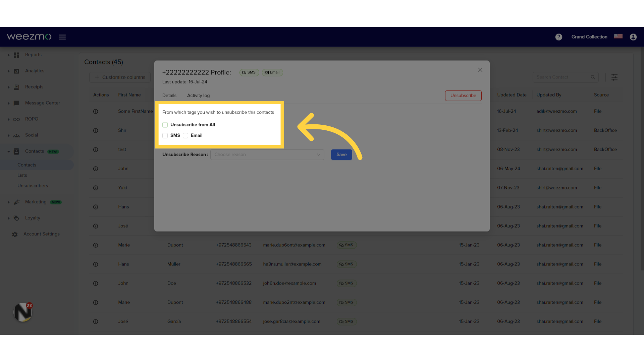
Task: Enable the SMS unsubscribe checkbox
Action: click(x=165, y=135)
